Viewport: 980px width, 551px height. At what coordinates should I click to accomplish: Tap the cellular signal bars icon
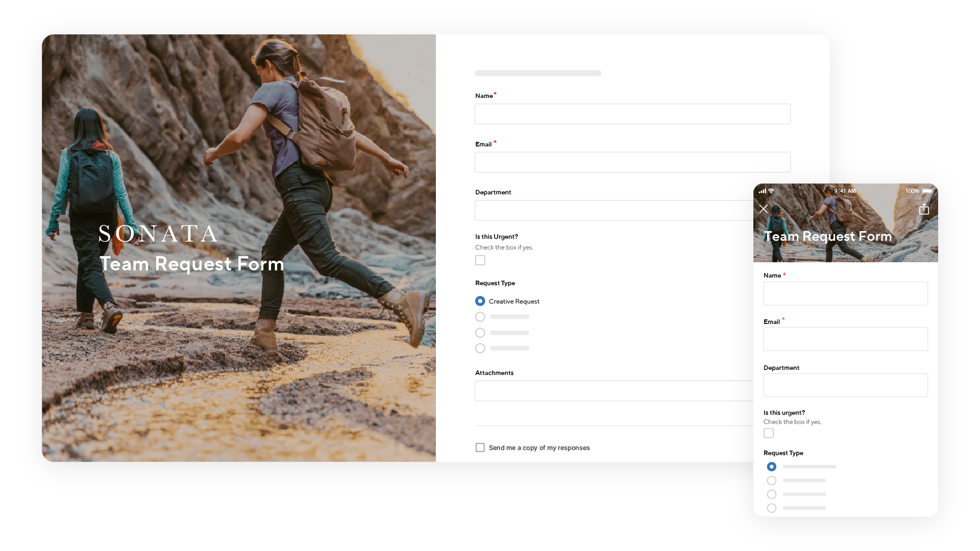point(762,190)
